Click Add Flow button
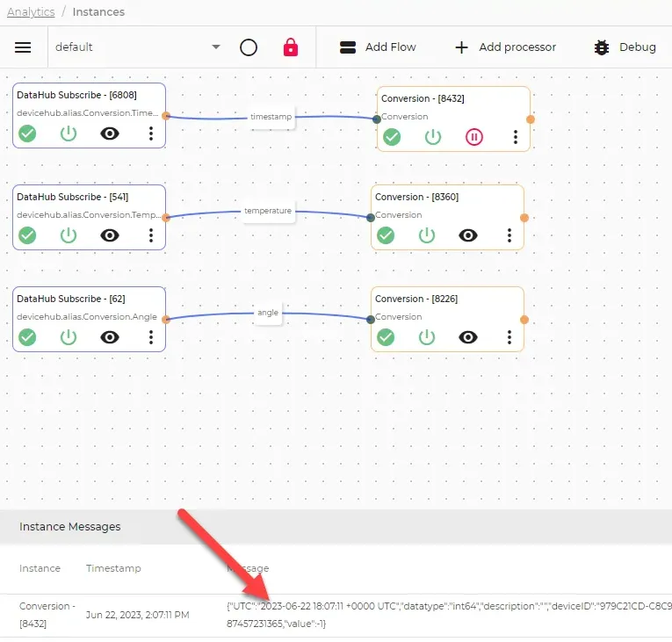 click(x=378, y=47)
